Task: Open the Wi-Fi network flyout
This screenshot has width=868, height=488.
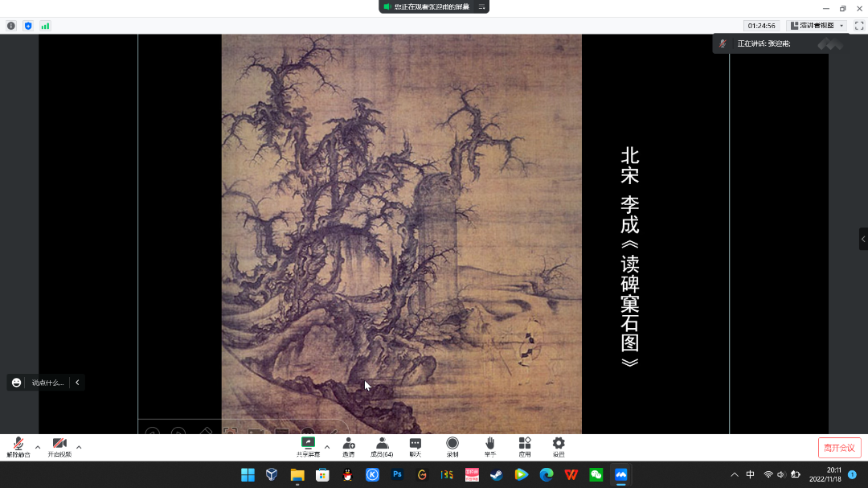Action: click(x=768, y=474)
